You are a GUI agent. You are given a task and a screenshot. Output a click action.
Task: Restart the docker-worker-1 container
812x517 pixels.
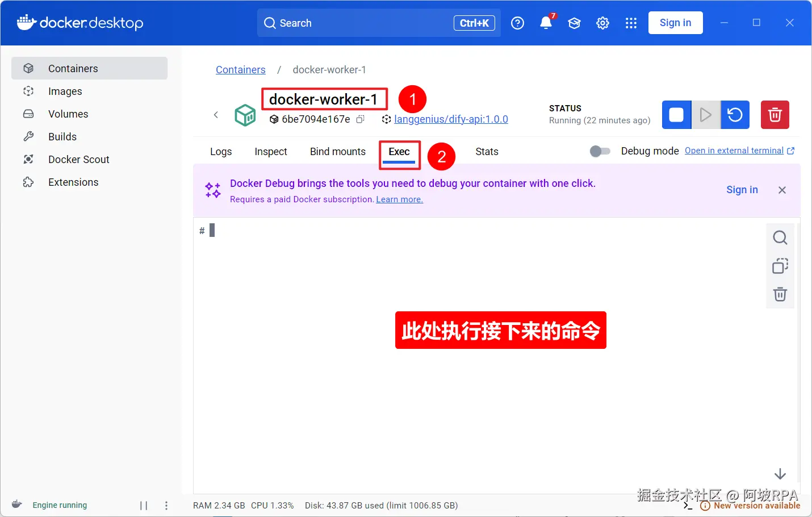pyautogui.click(x=735, y=115)
